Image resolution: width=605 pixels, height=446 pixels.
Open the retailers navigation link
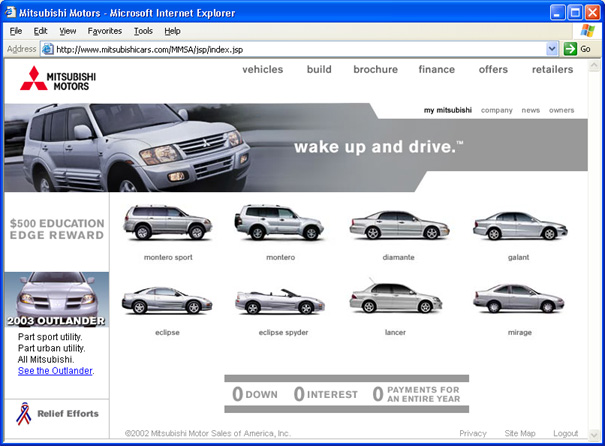552,69
